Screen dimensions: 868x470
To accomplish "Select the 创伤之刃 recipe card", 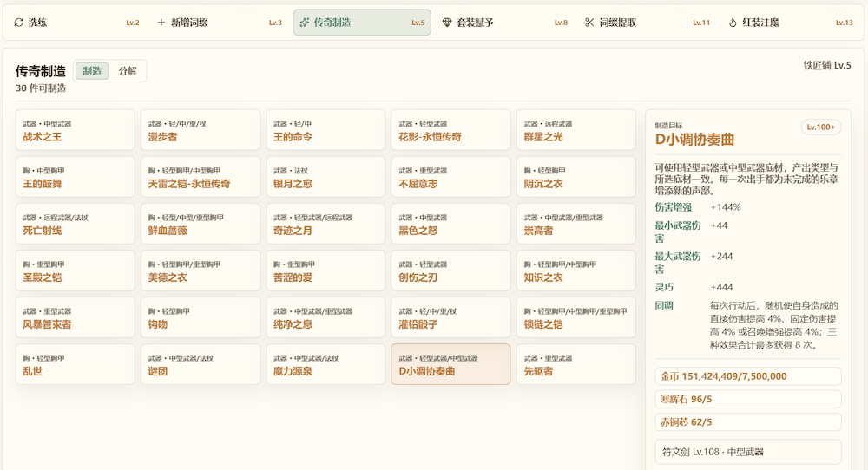I will click(x=450, y=271).
